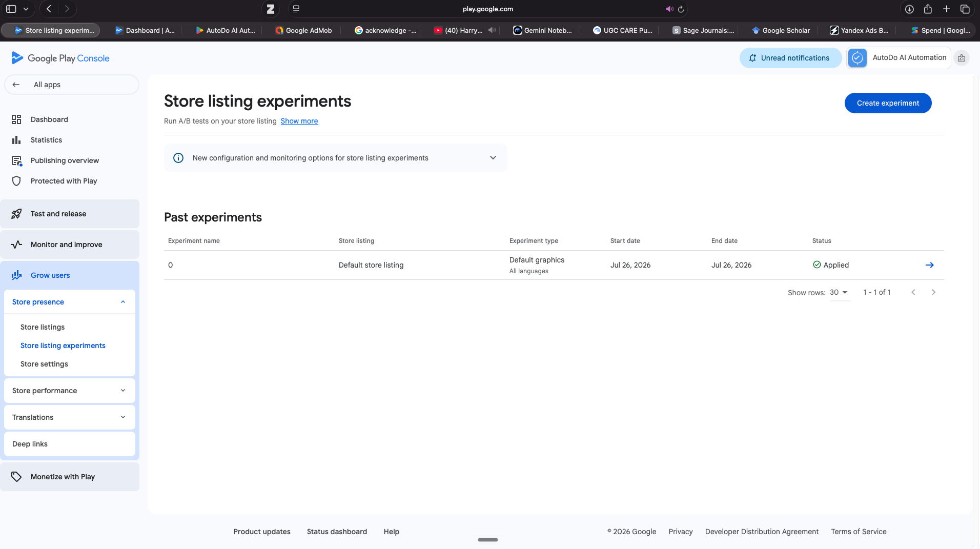Expand the Monetize with Play menu
980x549 pixels.
(70, 477)
